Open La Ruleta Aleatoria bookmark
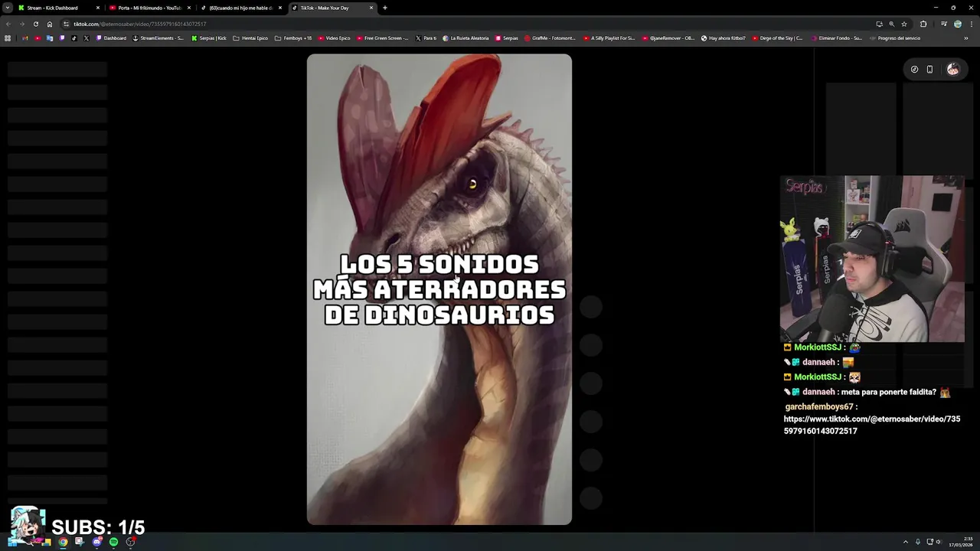The height and width of the screenshot is (551, 980). pyautogui.click(x=465, y=38)
